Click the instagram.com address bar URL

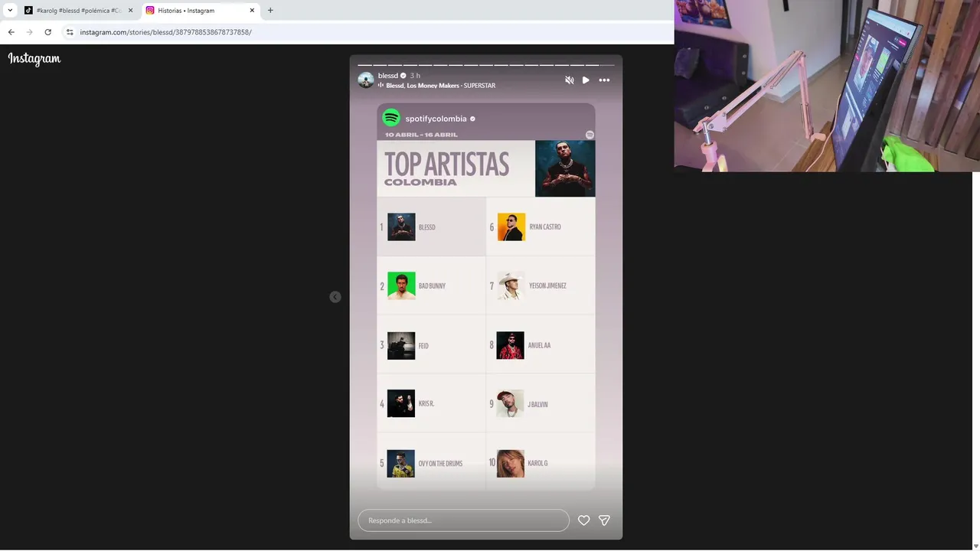point(165,32)
